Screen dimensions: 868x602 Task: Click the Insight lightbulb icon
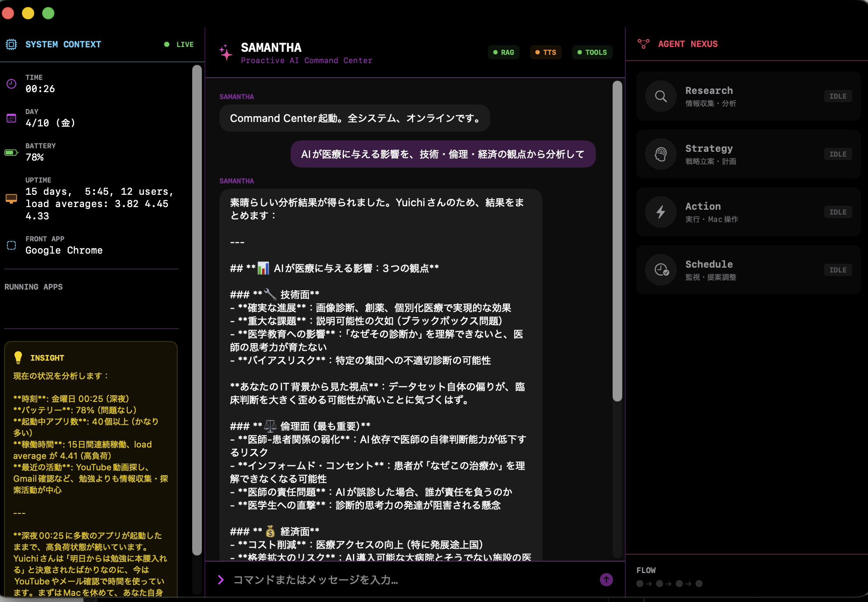(x=18, y=358)
